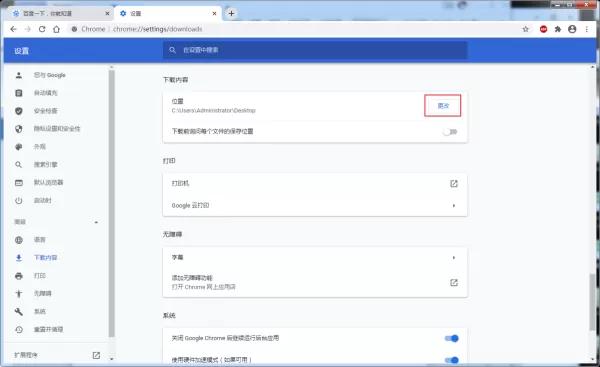Go back with the browser back arrow
Viewport: 600px width, 367px height.
click(13, 29)
